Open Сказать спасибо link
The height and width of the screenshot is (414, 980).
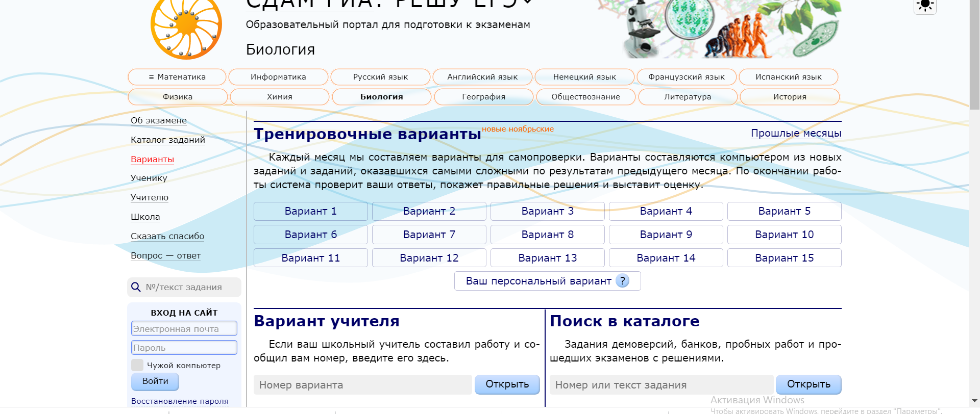[167, 236]
